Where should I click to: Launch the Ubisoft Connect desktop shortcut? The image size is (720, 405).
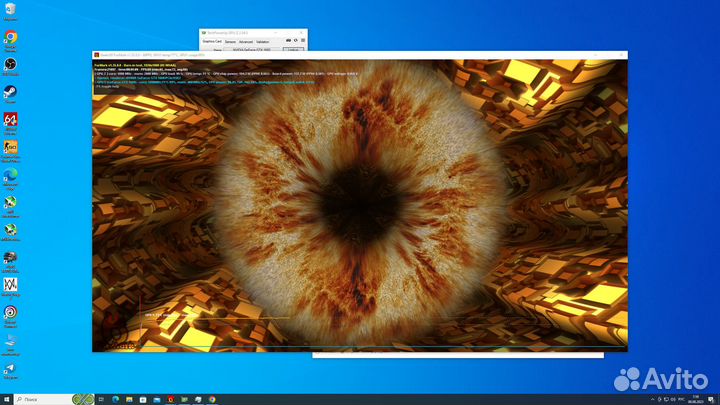[x=10, y=316]
